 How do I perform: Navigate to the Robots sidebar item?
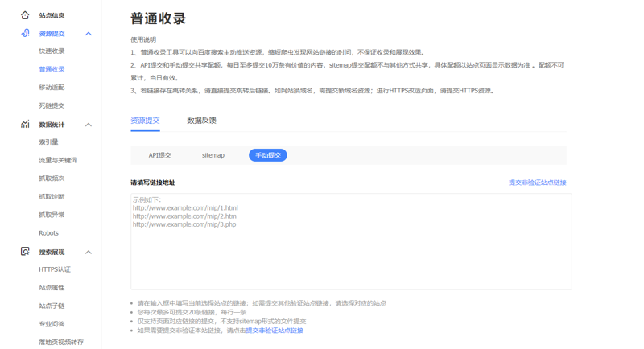[48, 233]
